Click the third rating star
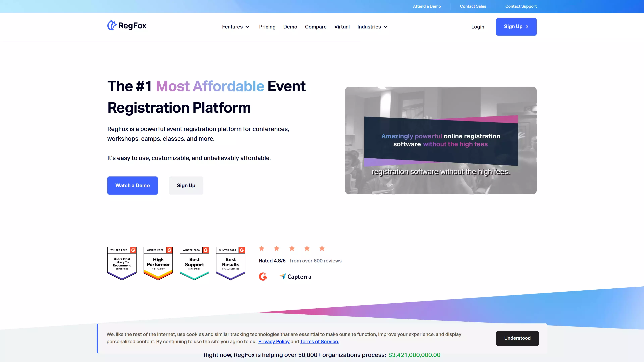The height and width of the screenshot is (362, 644). (x=292, y=248)
